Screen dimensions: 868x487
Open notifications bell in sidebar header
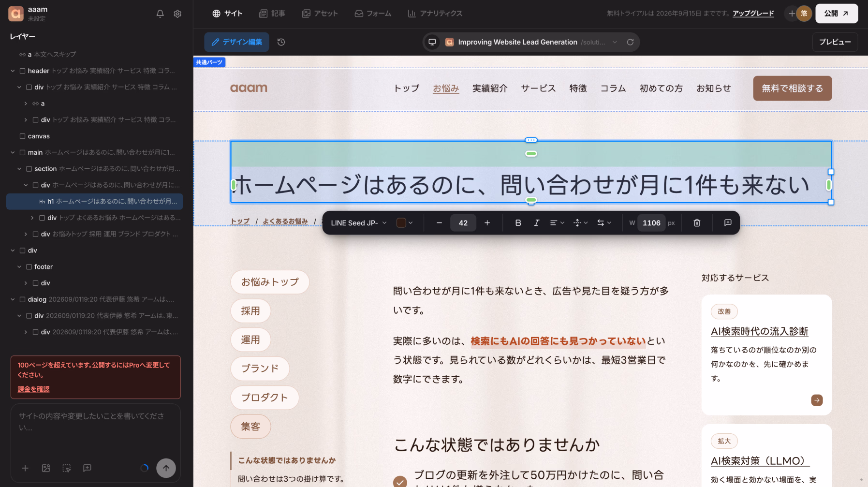click(x=160, y=14)
